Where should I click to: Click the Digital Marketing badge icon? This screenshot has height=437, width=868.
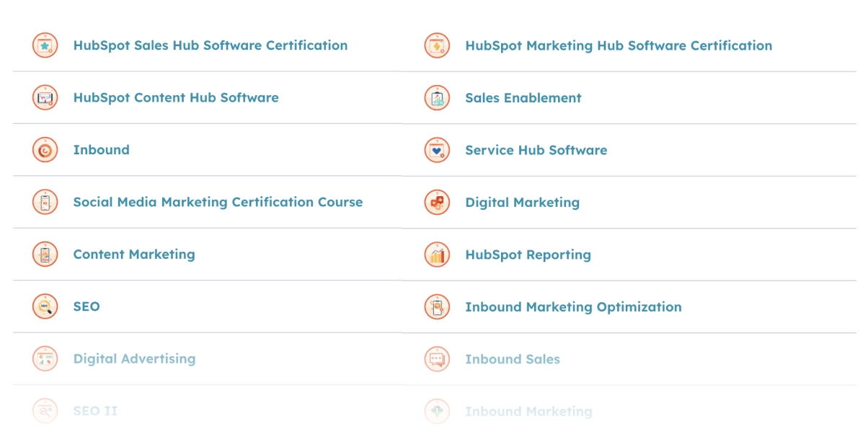tap(437, 202)
